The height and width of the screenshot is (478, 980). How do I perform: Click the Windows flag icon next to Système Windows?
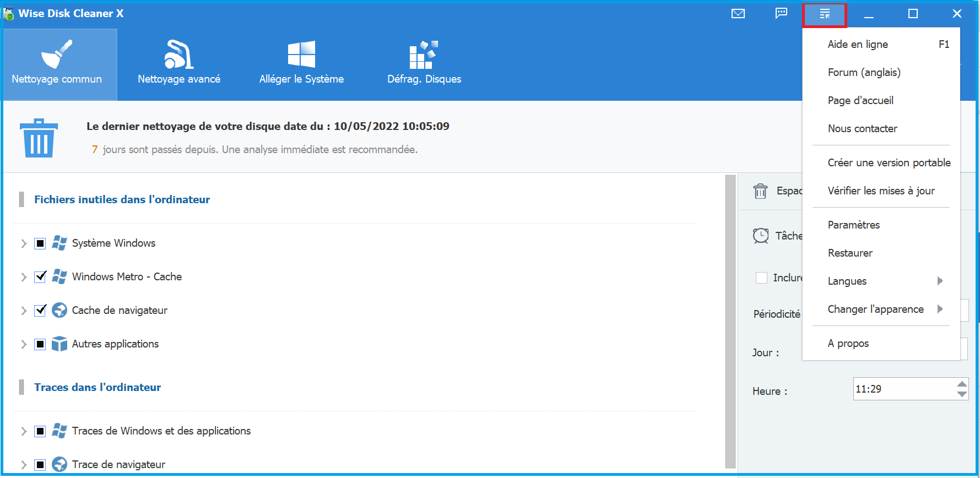click(x=59, y=243)
